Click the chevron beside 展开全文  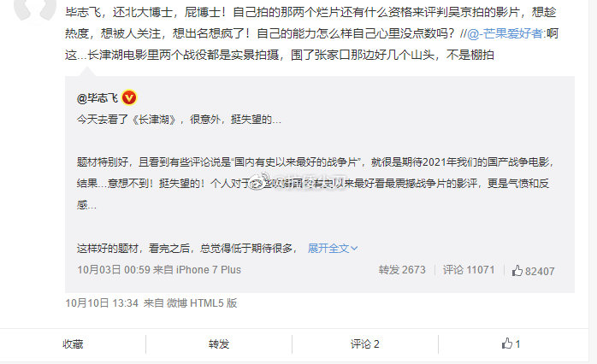[x=354, y=249]
